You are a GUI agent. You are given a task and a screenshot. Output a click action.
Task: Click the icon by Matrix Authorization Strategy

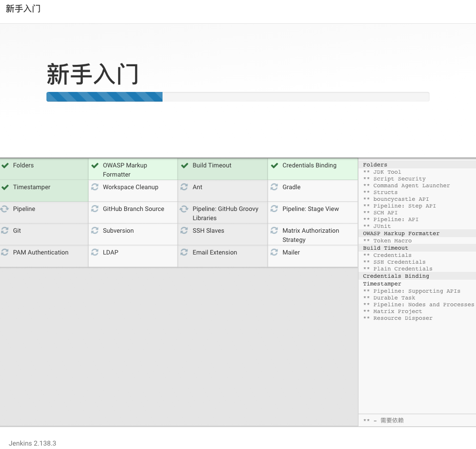point(274,230)
